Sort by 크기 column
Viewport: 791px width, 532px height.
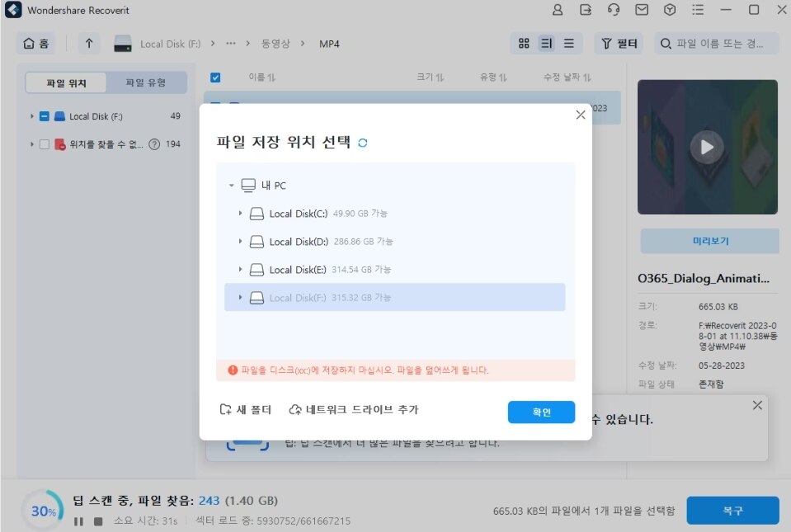430,78
